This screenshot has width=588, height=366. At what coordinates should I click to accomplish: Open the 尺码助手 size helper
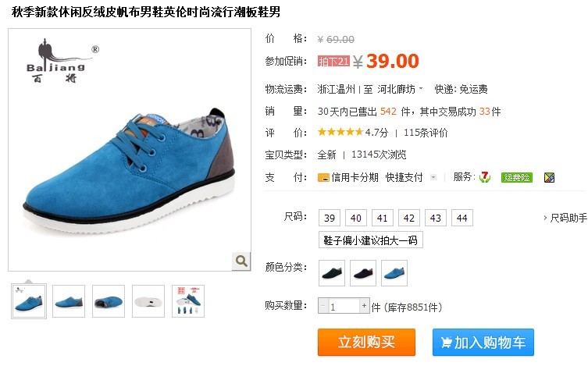point(565,218)
